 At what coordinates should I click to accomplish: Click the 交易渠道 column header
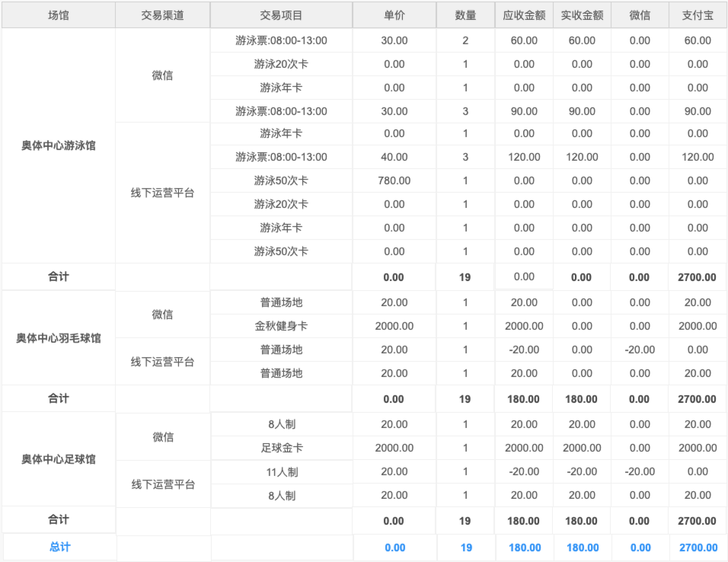(x=163, y=15)
